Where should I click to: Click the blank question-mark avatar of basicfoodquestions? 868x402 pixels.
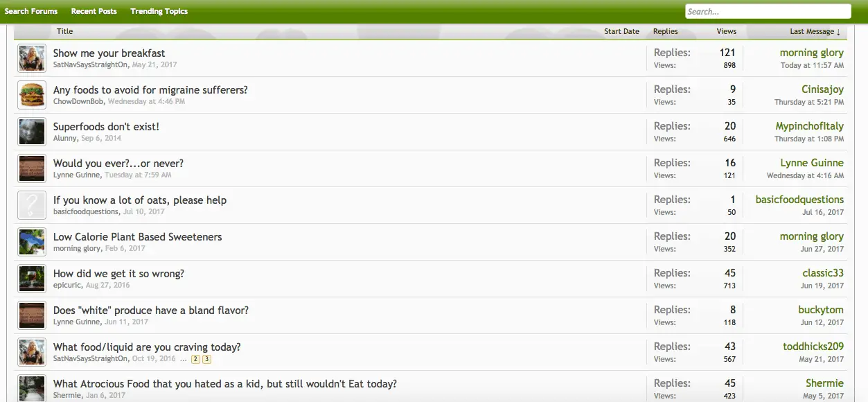[x=32, y=205]
